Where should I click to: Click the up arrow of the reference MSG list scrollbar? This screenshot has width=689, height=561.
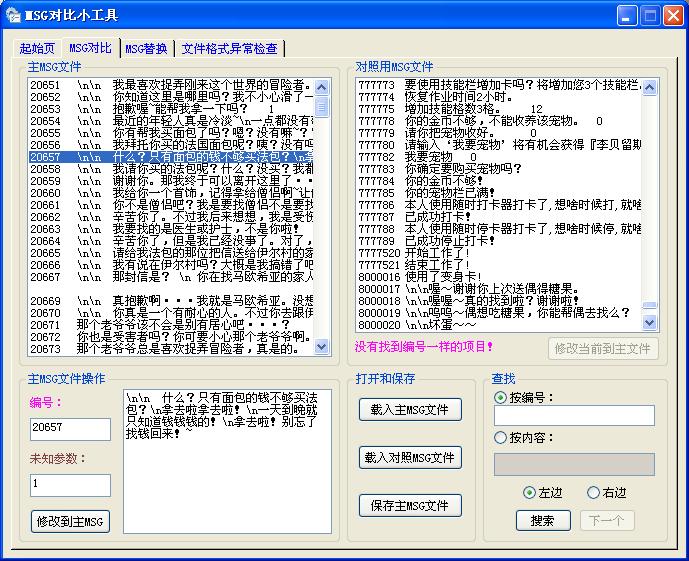pyautogui.click(x=649, y=86)
